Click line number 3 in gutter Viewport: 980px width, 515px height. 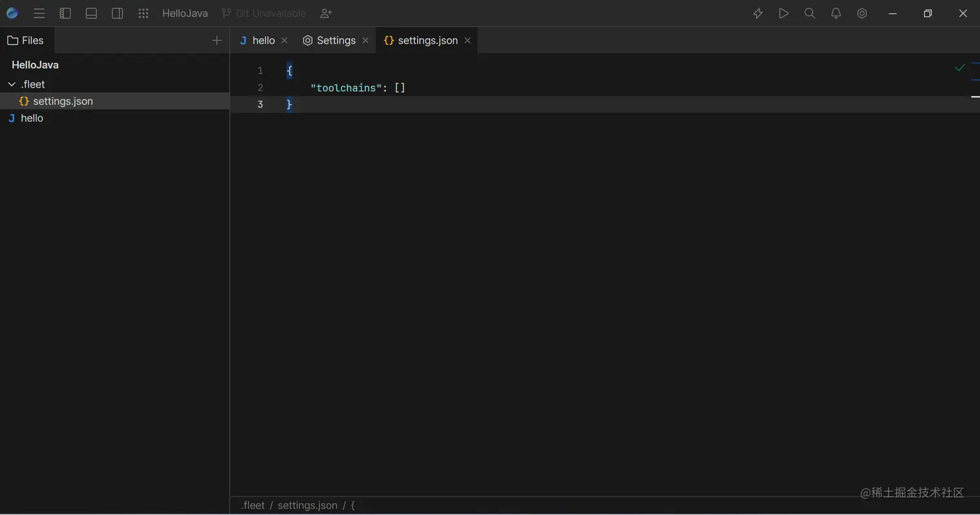click(260, 104)
